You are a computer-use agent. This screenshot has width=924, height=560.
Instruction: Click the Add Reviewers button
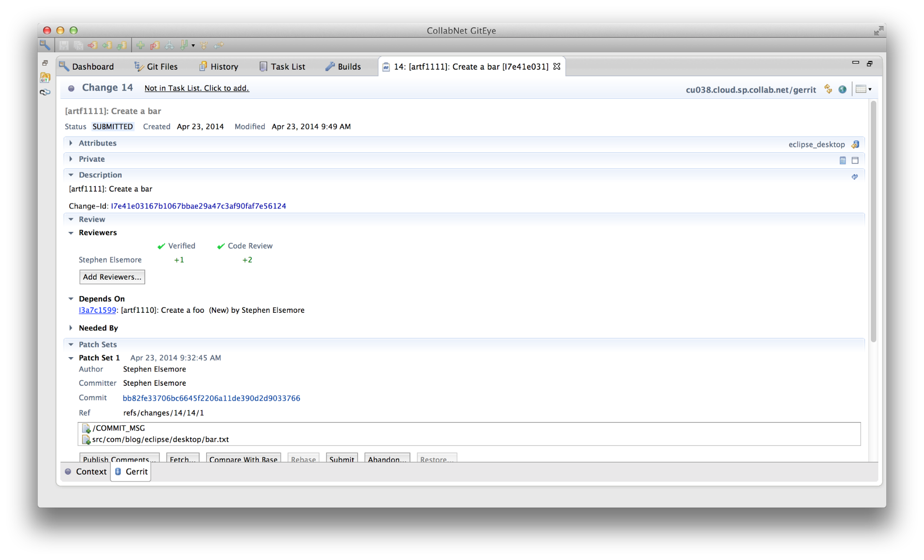tap(112, 277)
